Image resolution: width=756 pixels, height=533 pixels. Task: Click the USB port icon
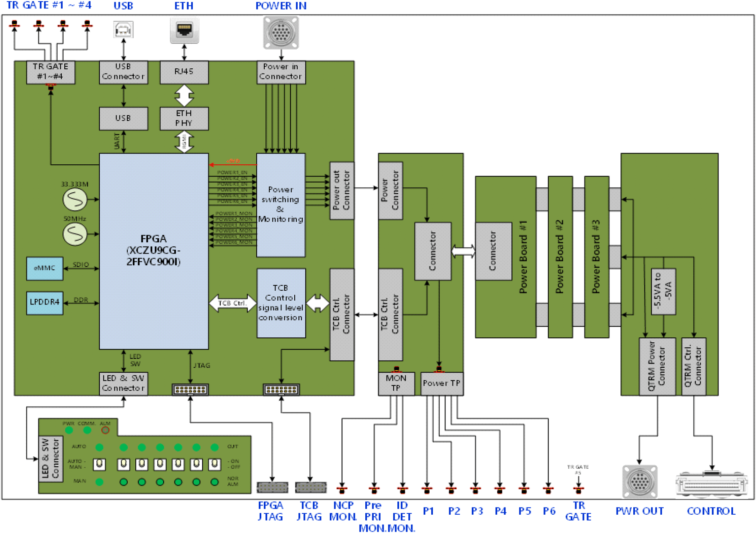point(123,30)
